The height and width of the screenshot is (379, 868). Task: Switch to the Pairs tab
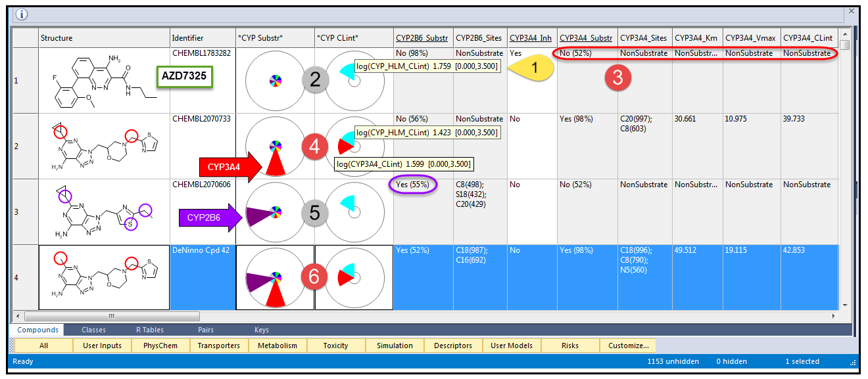[x=206, y=330]
